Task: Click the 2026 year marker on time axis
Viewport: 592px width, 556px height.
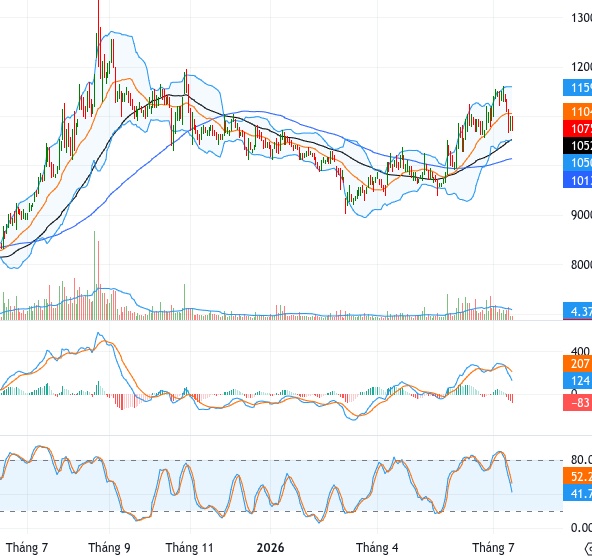Action: tap(270, 547)
